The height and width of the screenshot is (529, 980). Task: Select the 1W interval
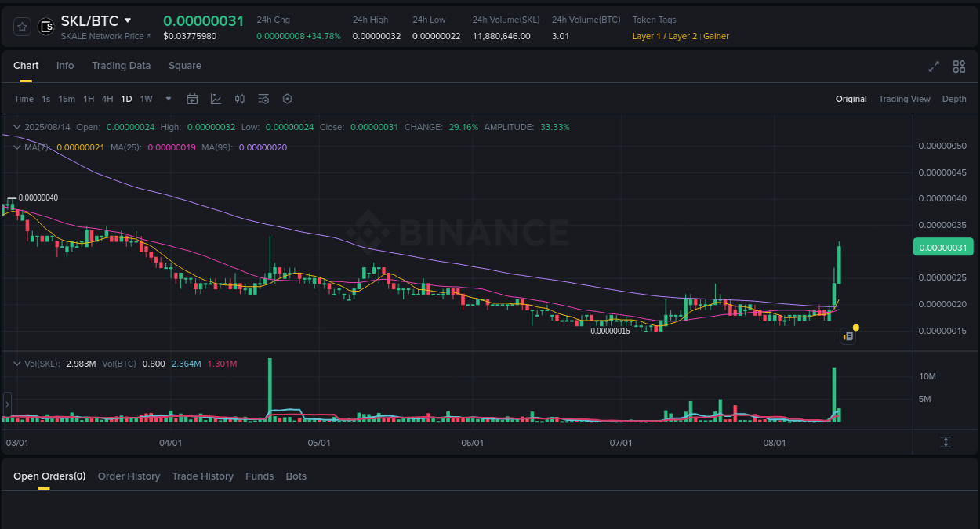[x=146, y=99]
